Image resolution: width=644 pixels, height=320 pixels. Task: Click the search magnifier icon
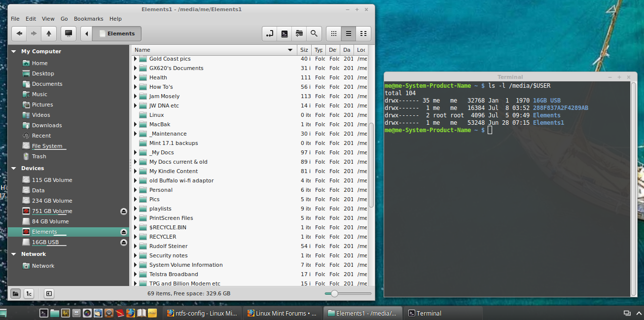[x=314, y=34]
